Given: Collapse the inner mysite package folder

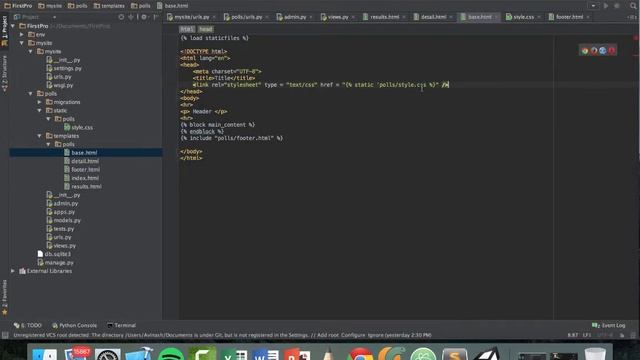Looking at the screenshot, I should click(31, 51).
